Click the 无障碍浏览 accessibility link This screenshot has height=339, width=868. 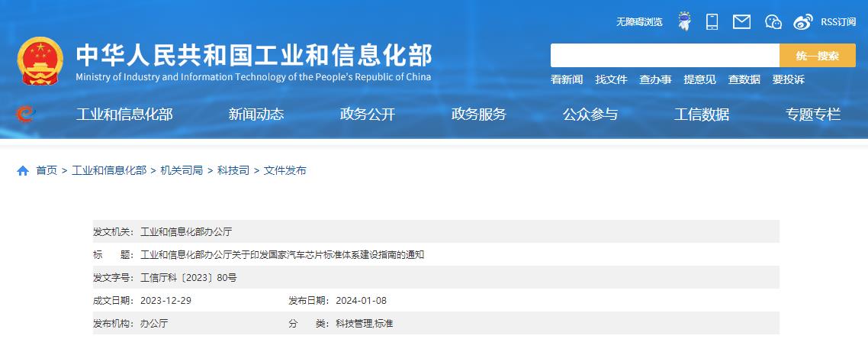click(x=639, y=22)
